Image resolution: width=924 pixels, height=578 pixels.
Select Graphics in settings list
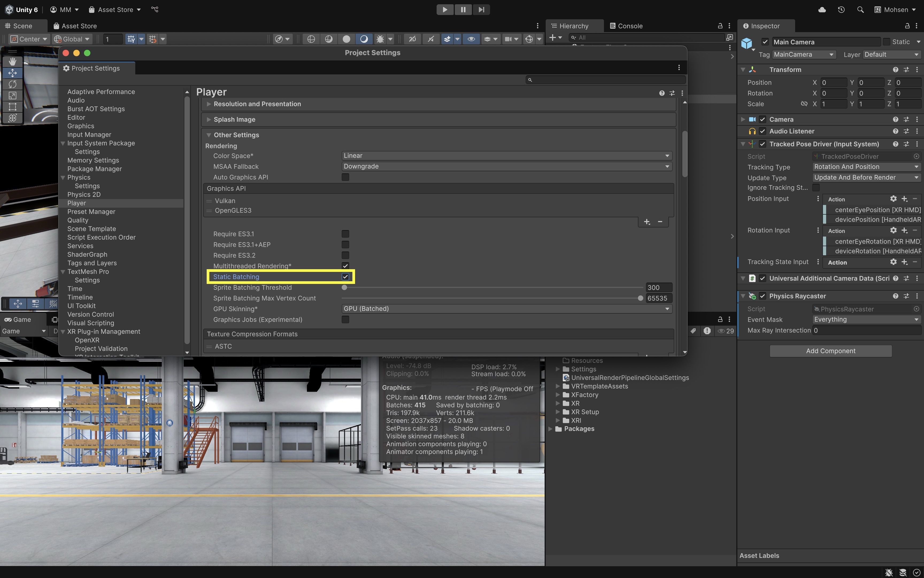[x=80, y=126]
